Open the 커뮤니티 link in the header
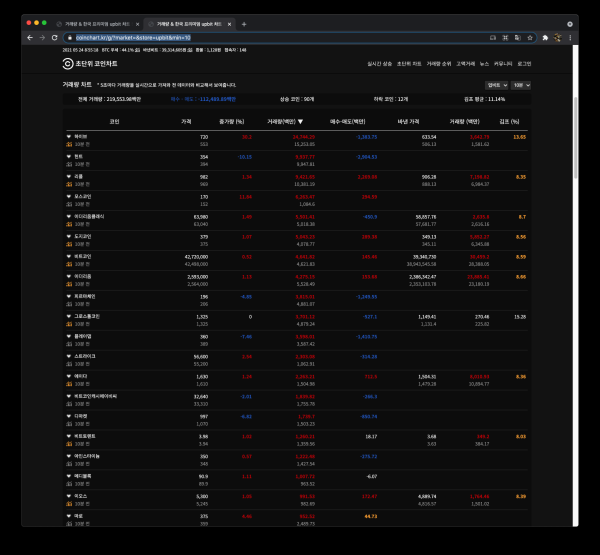The image size is (600, 555). pyautogui.click(x=503, y=64)
